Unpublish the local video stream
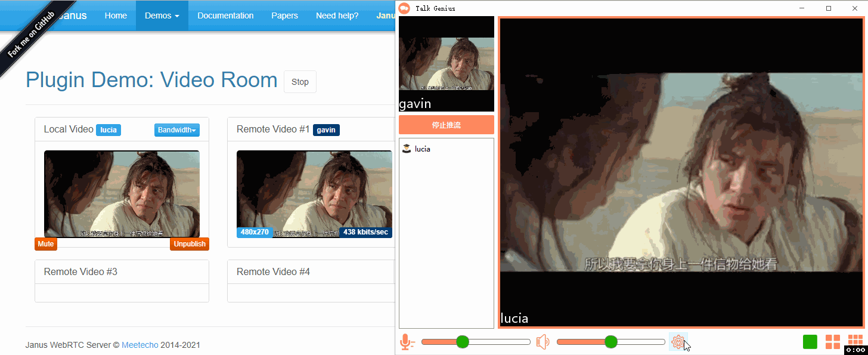Screen dimensions: 868x355 point(190,244)
